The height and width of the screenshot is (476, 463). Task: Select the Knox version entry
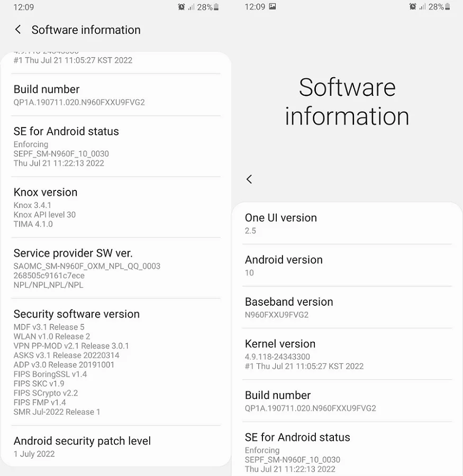[x=116, y=207]
